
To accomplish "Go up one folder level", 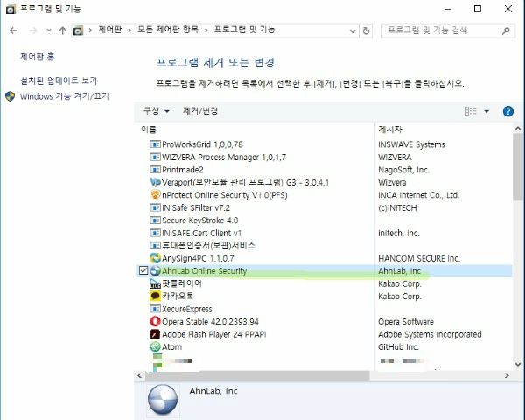I will (x=62, y=31).
